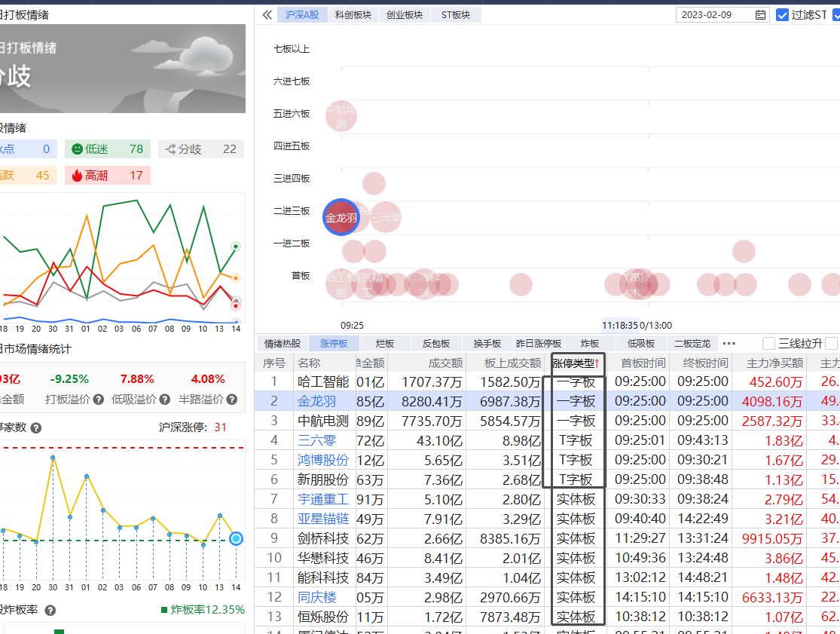Click the 4.08% 半路溢价 value
This screenshot has height=634, width=840.
tap(208, 379)
